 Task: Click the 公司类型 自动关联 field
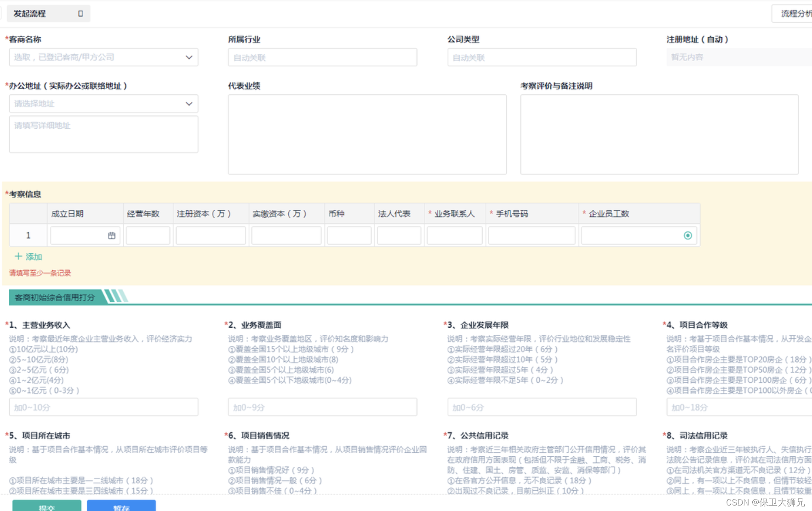(x=542, y=57)
